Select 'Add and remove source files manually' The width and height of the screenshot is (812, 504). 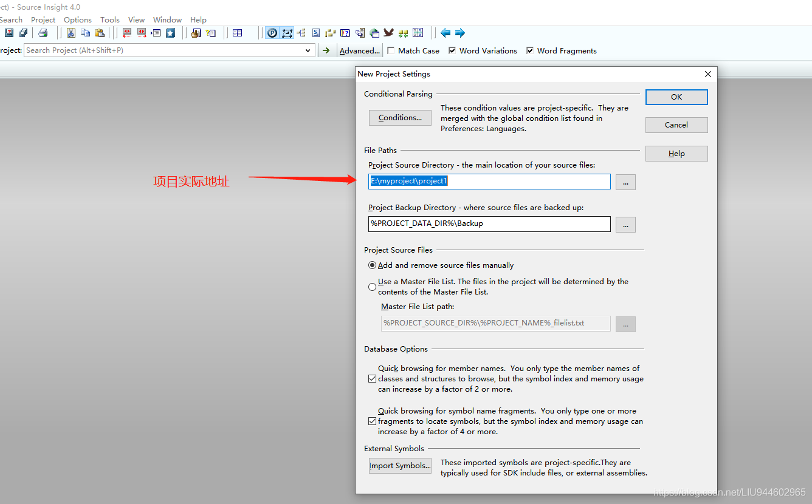[x=373, y=265]
